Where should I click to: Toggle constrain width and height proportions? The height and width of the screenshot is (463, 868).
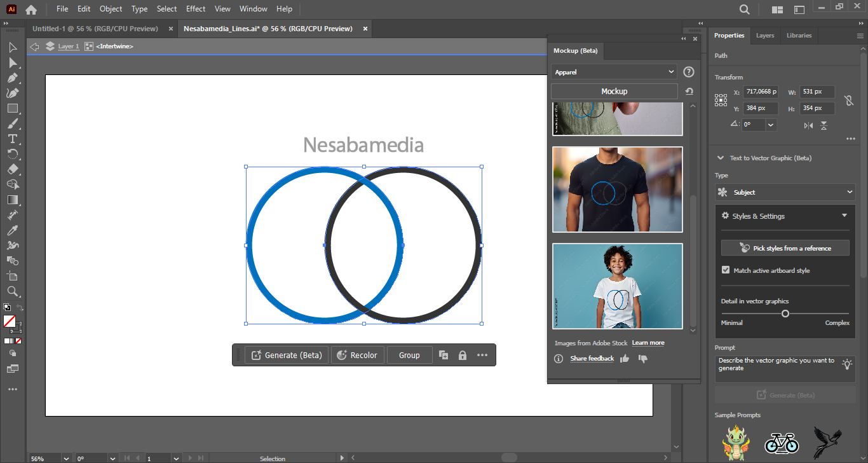[848, 100]
